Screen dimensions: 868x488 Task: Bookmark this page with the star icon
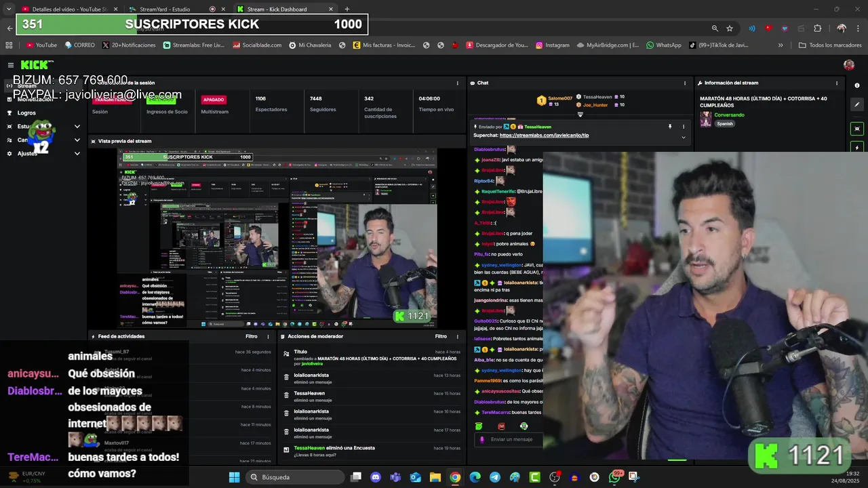pyautogui.click(x=730, y=28)
